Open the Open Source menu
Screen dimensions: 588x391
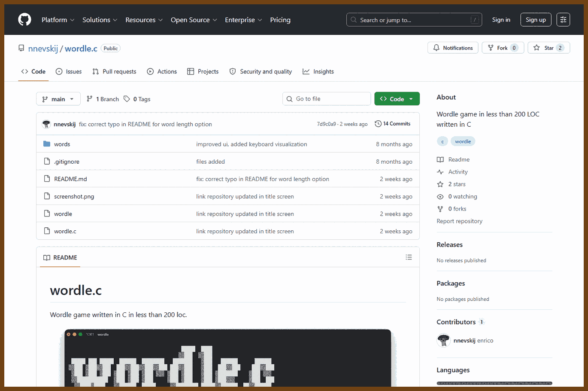click(x=194, y=20)
